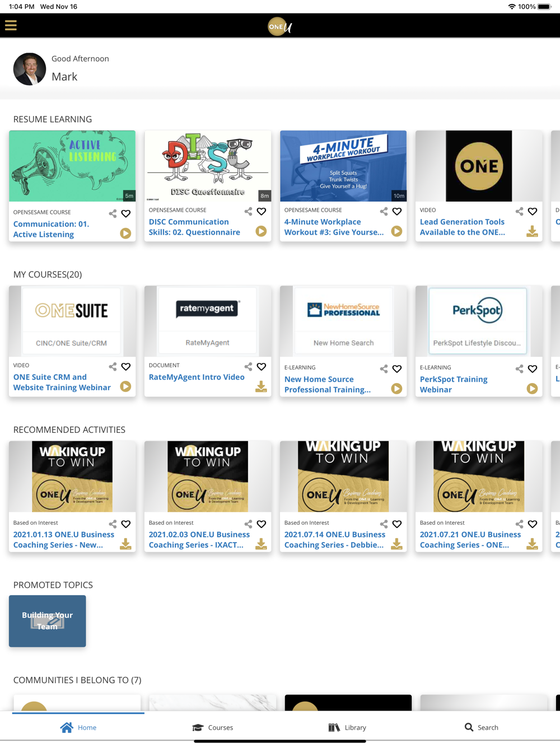Favorite ONE Suite CRM webinar
Viewport: 560px width, 747px height.
pyautogui.click(x=126, y=366)
